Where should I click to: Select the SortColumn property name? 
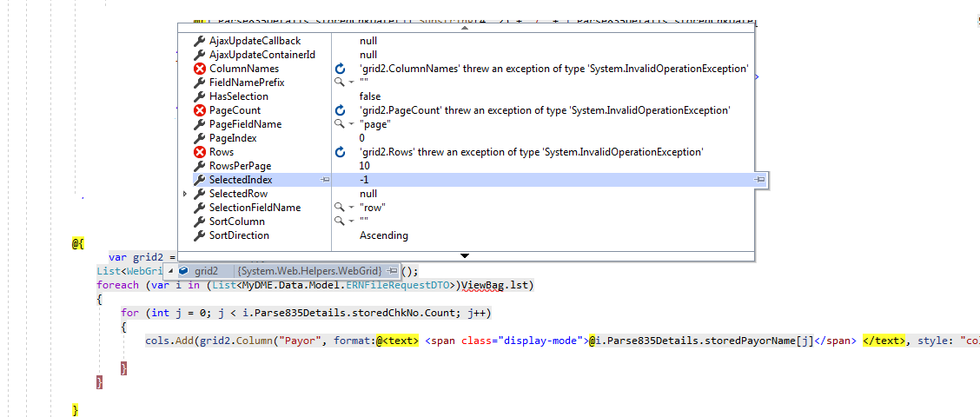[x=237, y=222]
